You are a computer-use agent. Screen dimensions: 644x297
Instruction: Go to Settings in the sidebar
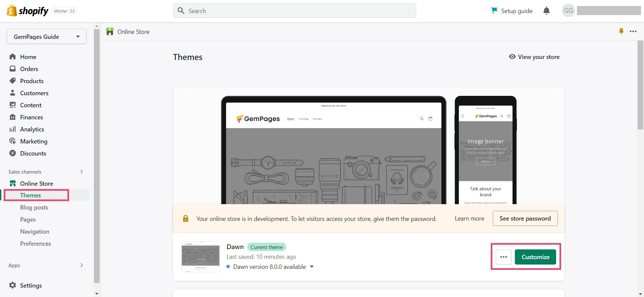coord(31,285)
